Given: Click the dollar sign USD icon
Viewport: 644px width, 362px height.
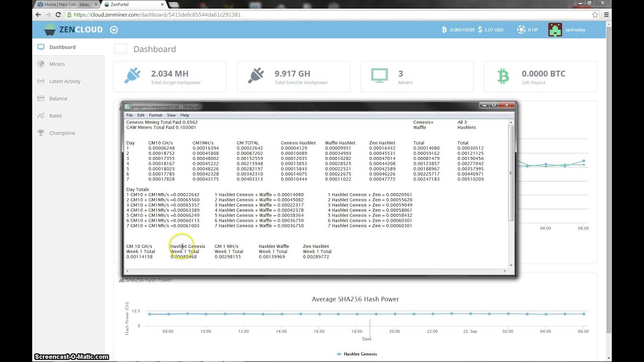Looking at the screenshot, I should coord(480,30).
